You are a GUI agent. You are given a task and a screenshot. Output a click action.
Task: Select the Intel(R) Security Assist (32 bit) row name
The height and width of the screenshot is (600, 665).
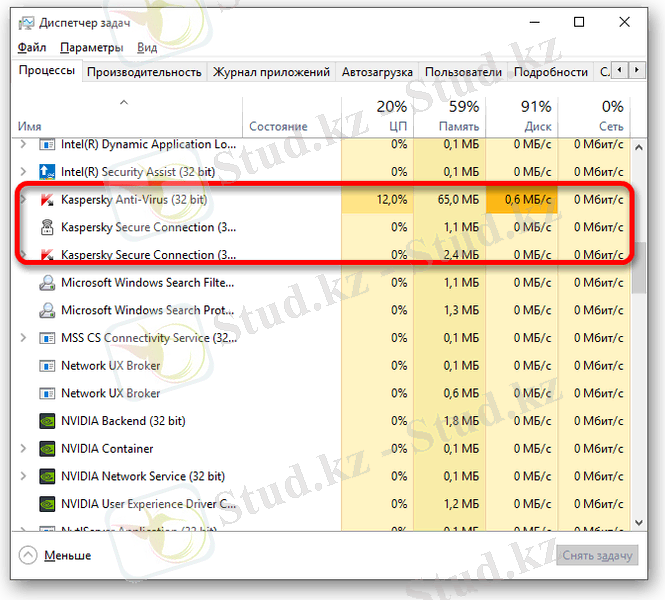point(138,172)
